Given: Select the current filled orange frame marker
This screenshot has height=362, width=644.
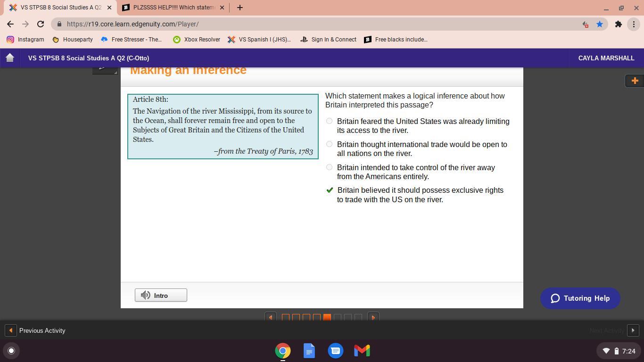Looking at the screenshot, I should tap(327, 318).
